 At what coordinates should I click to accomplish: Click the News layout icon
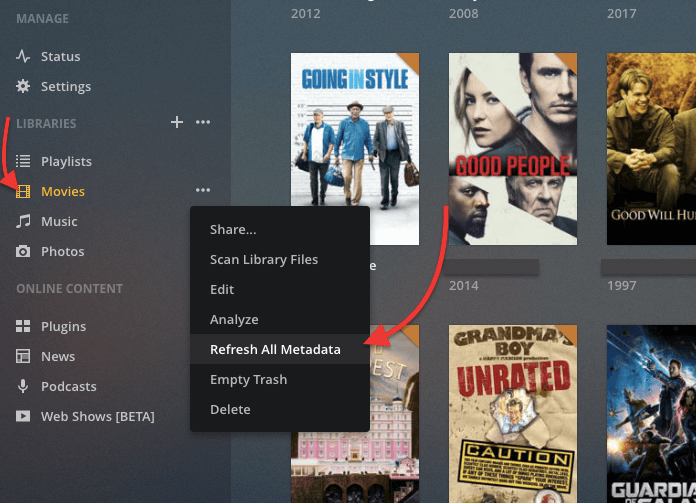(23, 356)
